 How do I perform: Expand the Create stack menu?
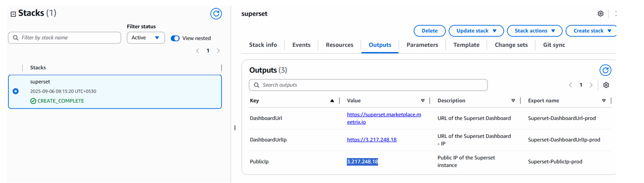591,31
